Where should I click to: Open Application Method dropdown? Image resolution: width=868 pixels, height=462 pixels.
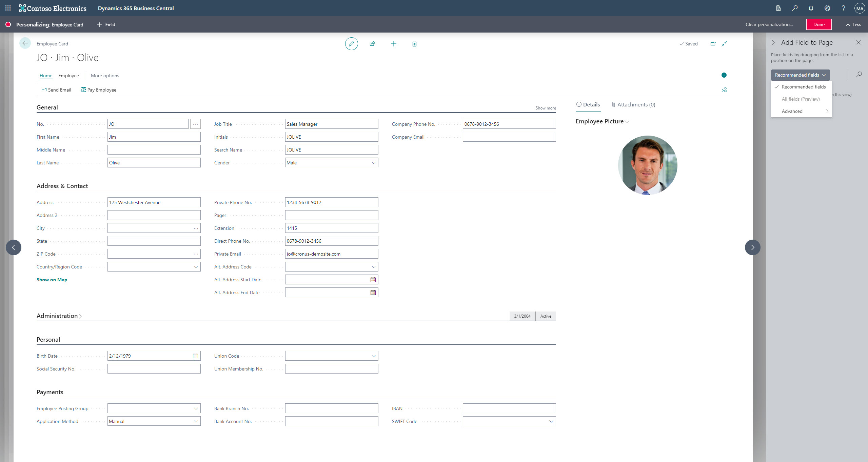tap(196, 421)
